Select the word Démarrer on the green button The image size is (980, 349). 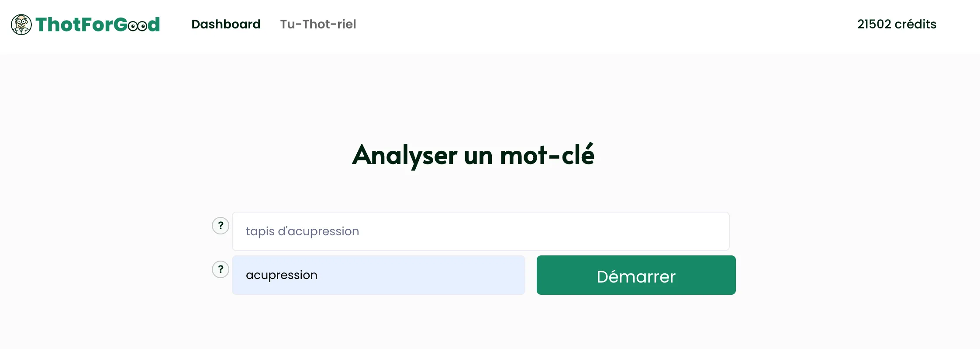pyautogui.click(x=636, y=276)
